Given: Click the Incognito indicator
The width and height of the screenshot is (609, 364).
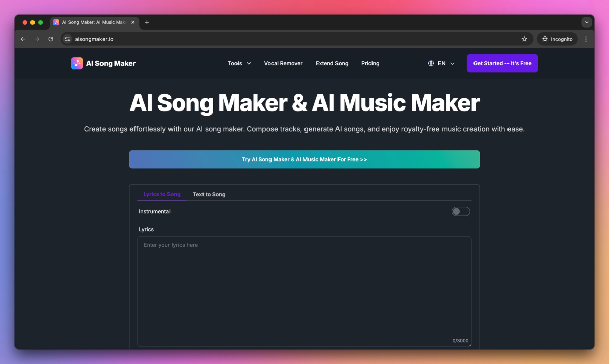Looking at the screenshot, I should pos(557,39).
